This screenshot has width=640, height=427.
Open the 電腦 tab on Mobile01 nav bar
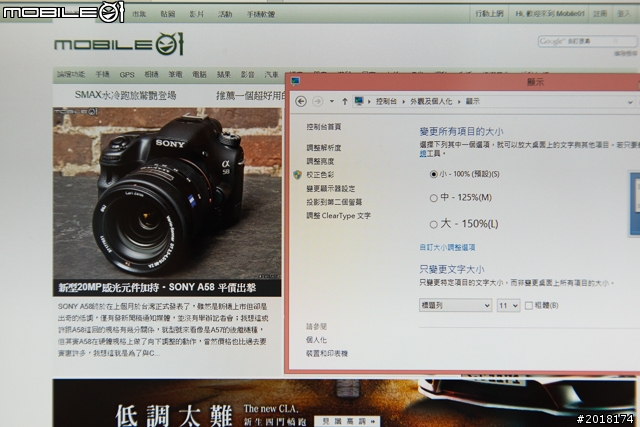199,74
